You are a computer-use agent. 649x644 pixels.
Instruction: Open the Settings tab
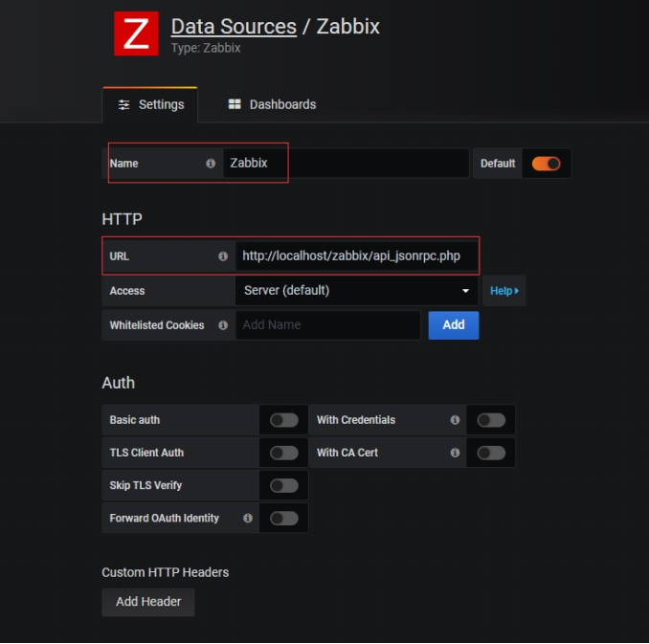coord(150,104)
